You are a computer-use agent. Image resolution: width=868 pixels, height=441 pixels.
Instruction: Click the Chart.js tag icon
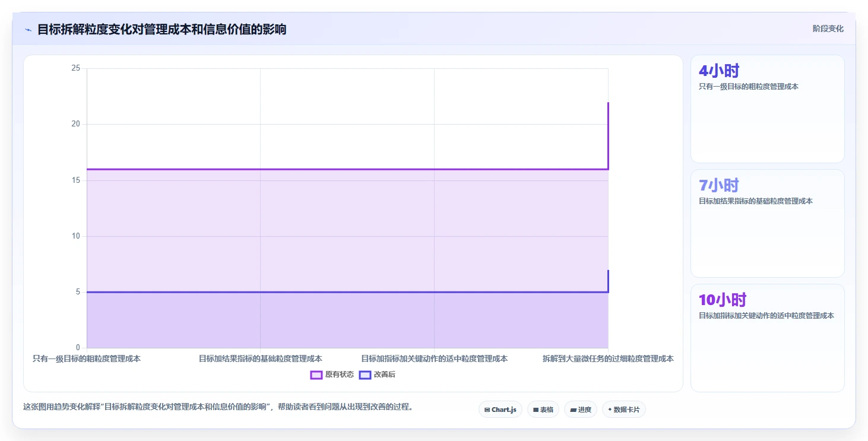pos(487,410)
